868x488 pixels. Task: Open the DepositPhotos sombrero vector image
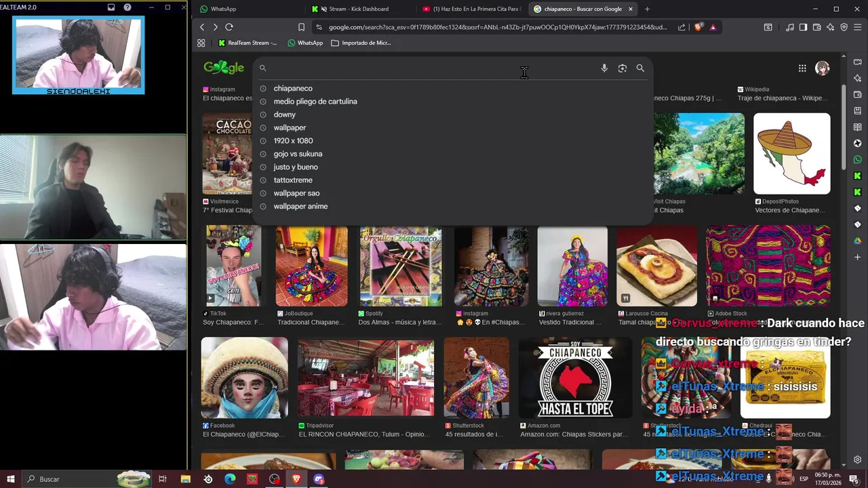791,154
